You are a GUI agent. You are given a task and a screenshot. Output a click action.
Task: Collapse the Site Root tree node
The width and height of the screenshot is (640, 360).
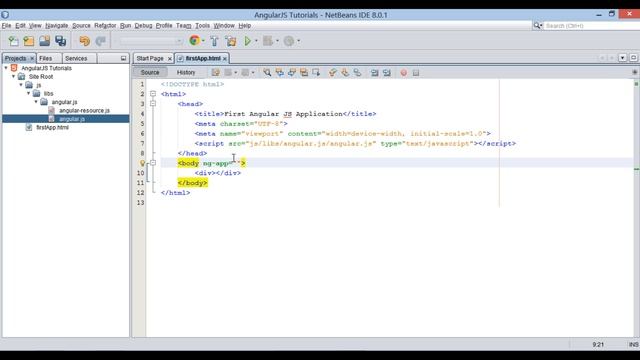[13, 76]
